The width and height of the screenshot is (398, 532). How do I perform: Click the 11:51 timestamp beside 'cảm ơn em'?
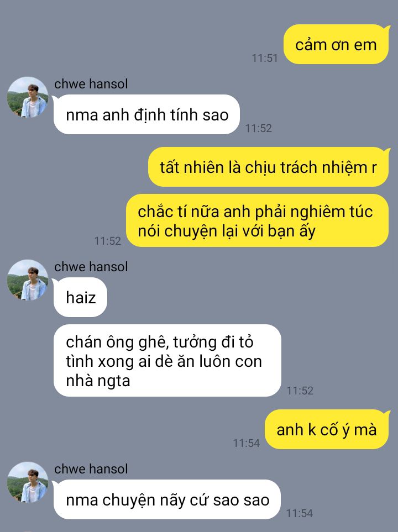(265, 58)
